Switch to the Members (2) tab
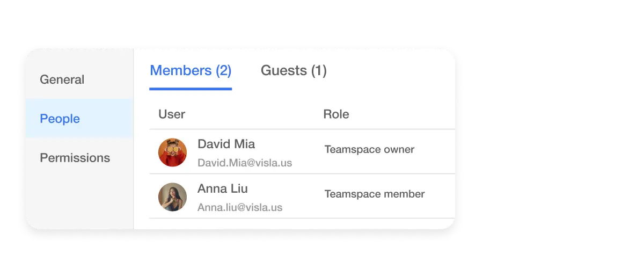Image resolution: width=644 pixels, height=276 pixels. click(x=191, y=71)
